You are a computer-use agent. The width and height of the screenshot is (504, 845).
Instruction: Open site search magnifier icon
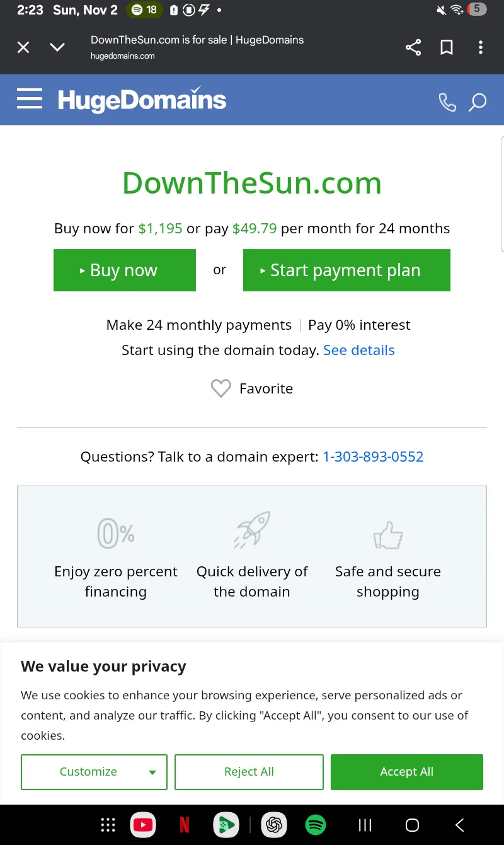click(x=478, y=102)
